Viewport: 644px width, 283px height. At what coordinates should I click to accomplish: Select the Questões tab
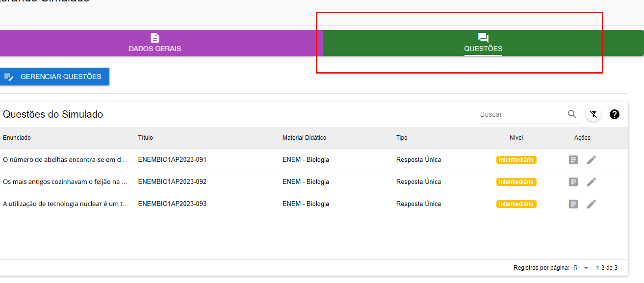pyautogui.click(x=483, y=43)
